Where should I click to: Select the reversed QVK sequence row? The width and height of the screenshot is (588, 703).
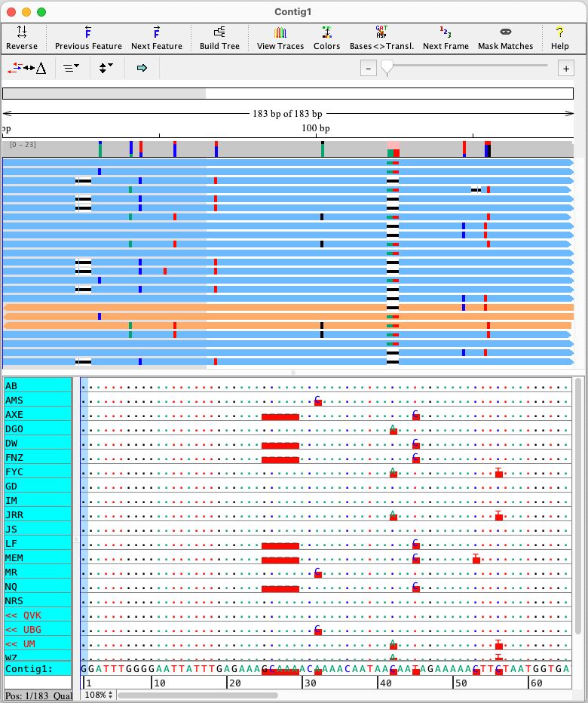click(x=38, y=616)
